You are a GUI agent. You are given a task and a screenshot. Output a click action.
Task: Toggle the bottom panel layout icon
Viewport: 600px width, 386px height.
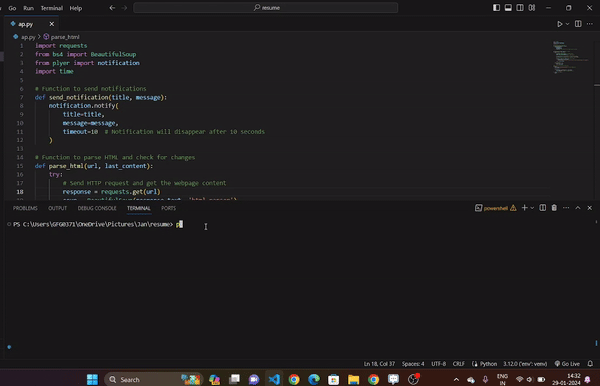[508, 8]
